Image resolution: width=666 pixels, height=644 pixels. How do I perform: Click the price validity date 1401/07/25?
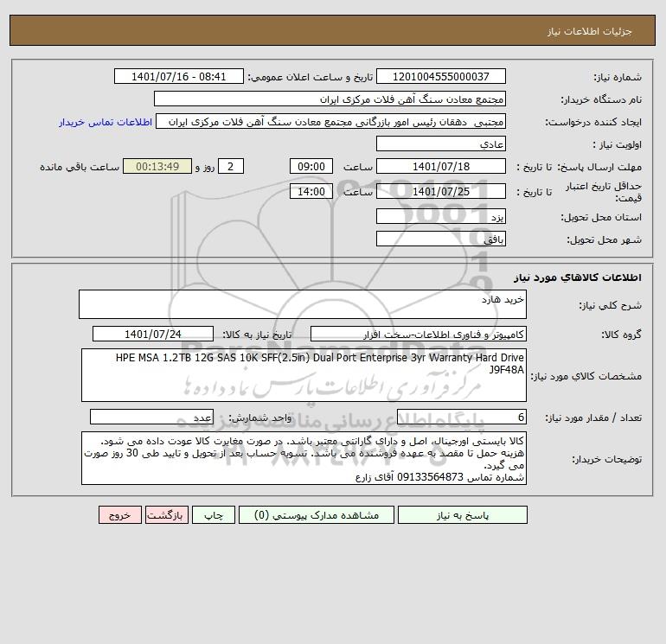coord(441,191)
